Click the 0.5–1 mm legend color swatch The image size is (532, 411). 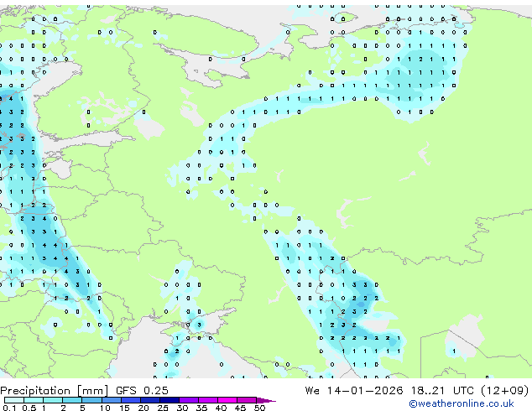pyautogui.click(x=34, y=400)
